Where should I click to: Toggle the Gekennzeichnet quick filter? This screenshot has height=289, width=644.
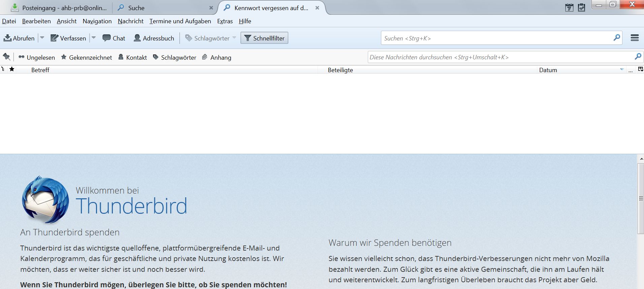pyautogui.click(x=86, y=57)
